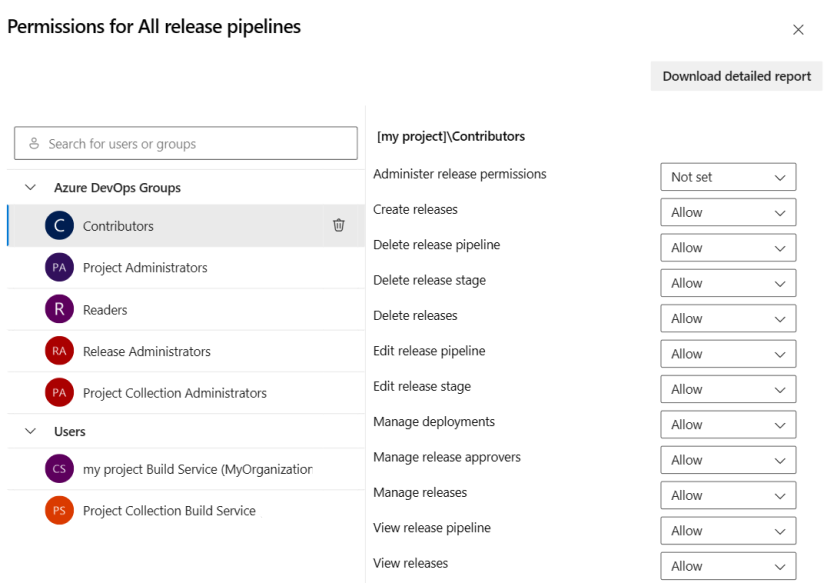
Task: Click the my project Build Service avatar
Action: pyautogui.click(x=57, y=468)
